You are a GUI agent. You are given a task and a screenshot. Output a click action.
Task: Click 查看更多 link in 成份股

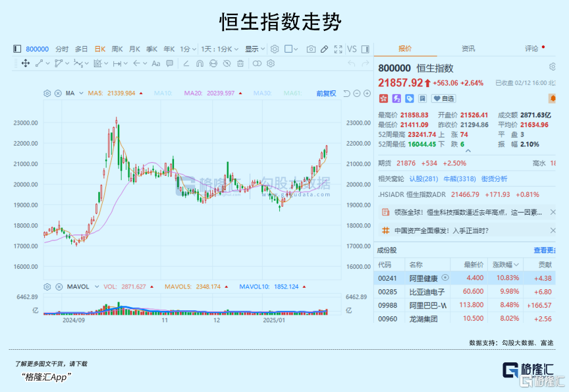[x=545, y=250]
